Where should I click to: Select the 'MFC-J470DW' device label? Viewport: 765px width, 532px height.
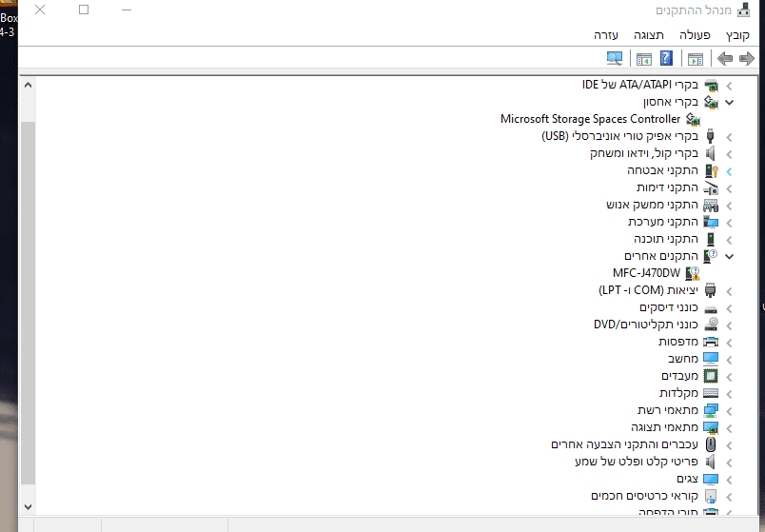[x=646, y=273]
